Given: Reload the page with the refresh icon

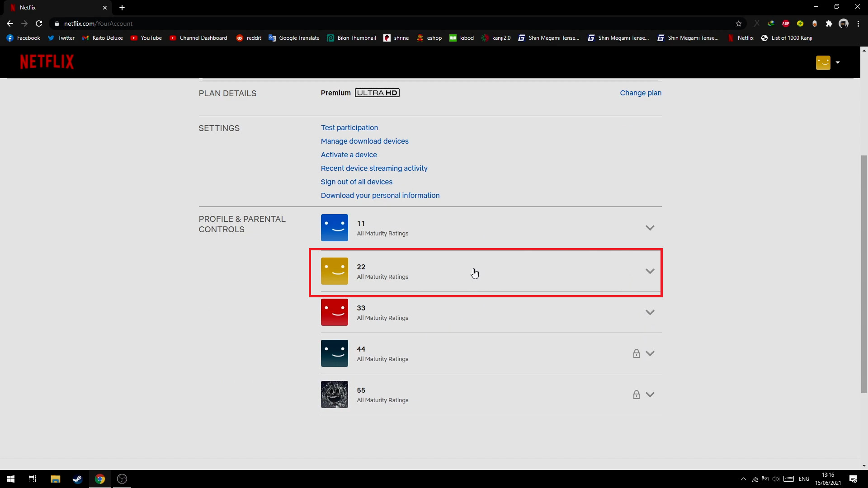Looking at the screenshot, I should click(x=39, y=23).
